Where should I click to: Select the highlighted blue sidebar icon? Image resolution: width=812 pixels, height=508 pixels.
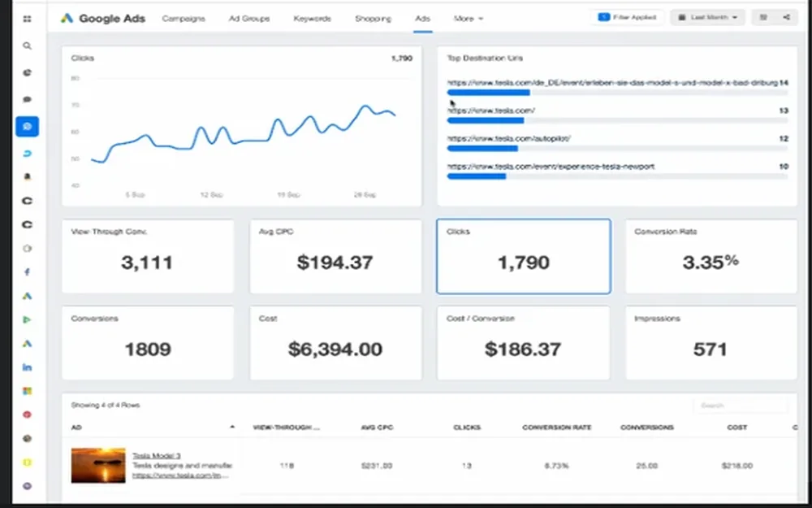click(27, 127)
